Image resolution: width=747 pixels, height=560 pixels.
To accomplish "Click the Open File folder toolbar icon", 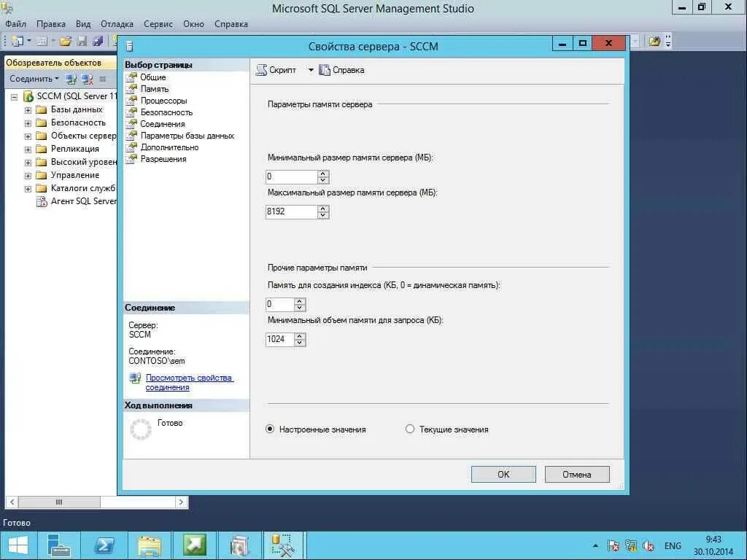I will click(x=65, y=42).
